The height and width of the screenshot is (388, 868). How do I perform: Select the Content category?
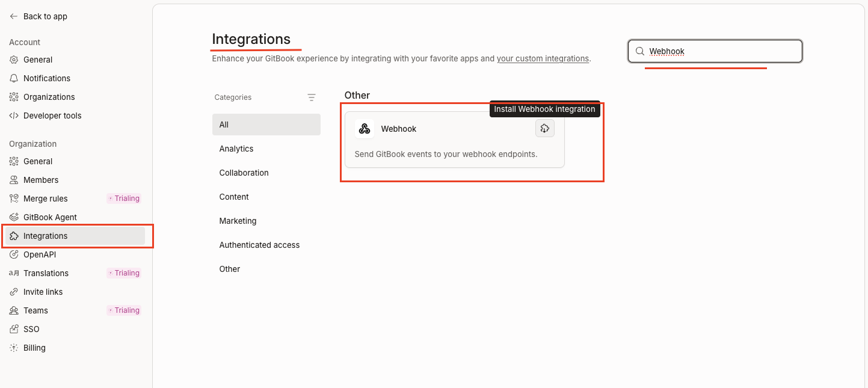click(266, 197)
